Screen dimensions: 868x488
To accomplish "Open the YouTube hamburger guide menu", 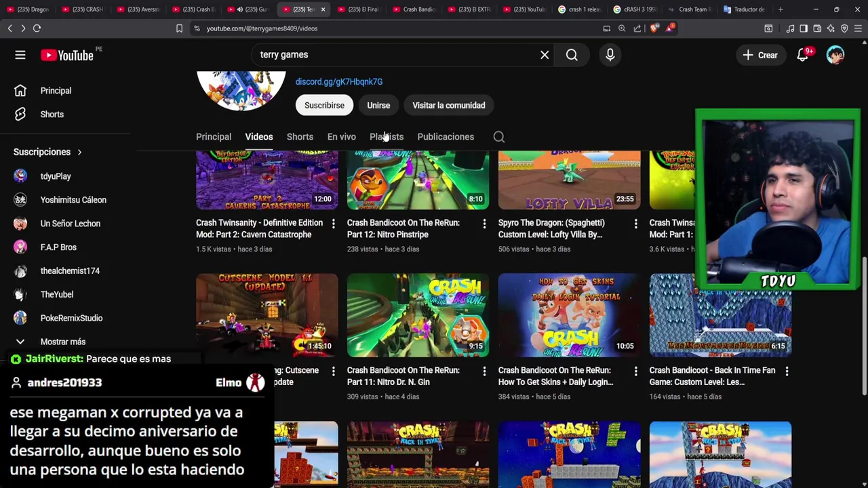I will click(x=20, y=55).
